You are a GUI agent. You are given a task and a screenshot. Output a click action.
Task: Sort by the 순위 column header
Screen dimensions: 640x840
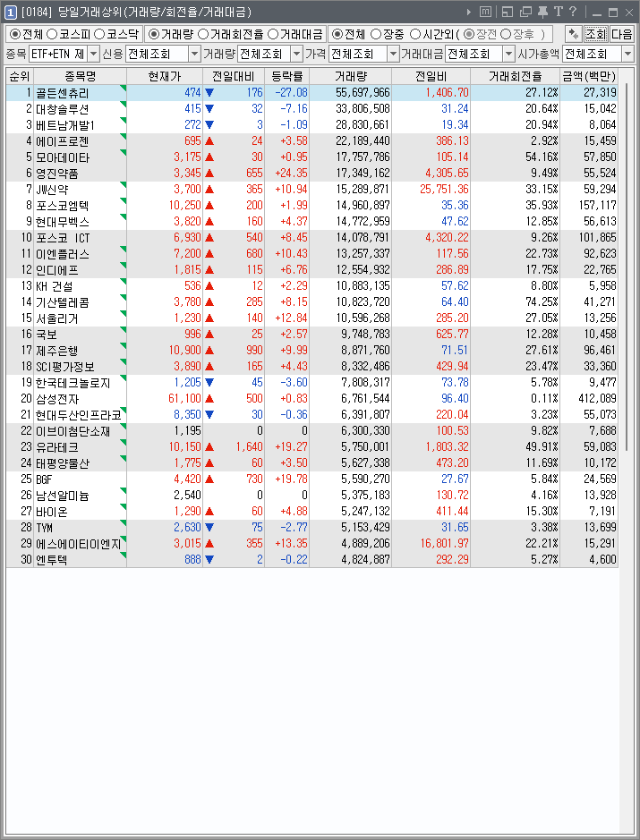click(x=20, y=76)
